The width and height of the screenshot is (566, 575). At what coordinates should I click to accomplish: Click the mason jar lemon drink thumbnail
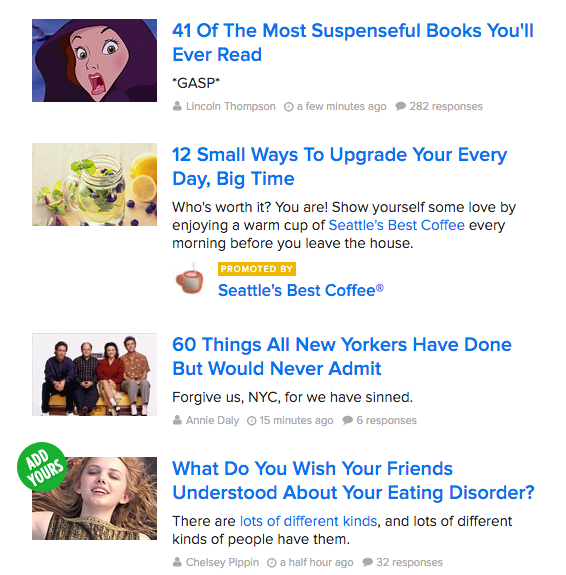point(94,184)
